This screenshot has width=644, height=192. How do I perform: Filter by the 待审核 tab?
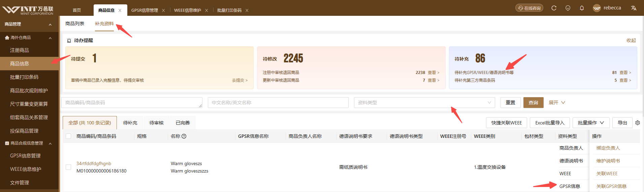[x=156, y=123]
